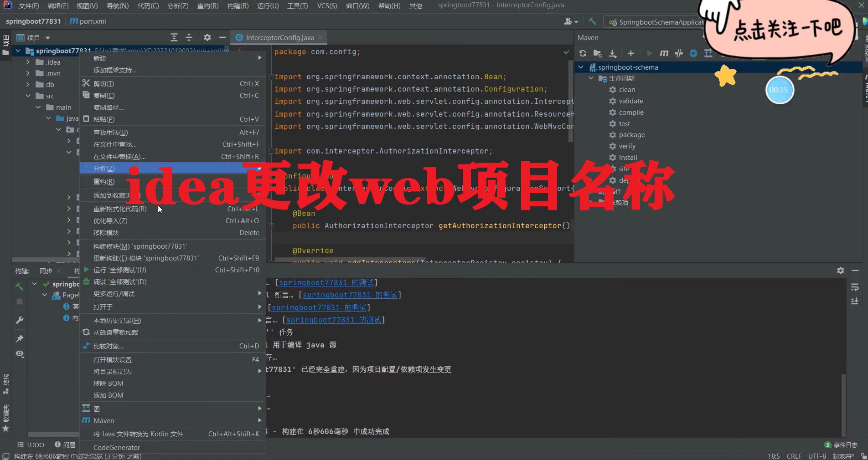Open 构建(B) menu in menu bar
868x460 pixels.
tap(238, 6)
